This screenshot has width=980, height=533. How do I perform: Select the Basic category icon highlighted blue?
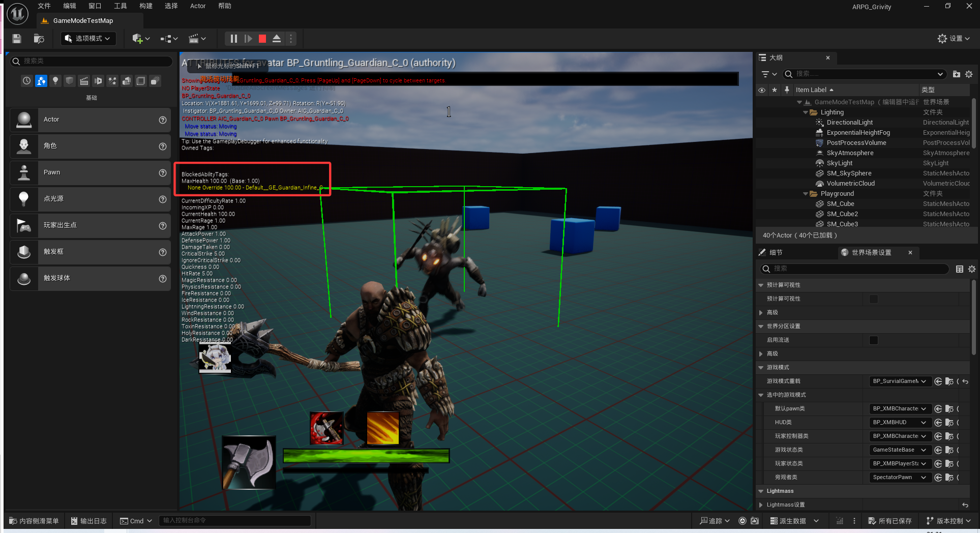[x=41, y=81]
